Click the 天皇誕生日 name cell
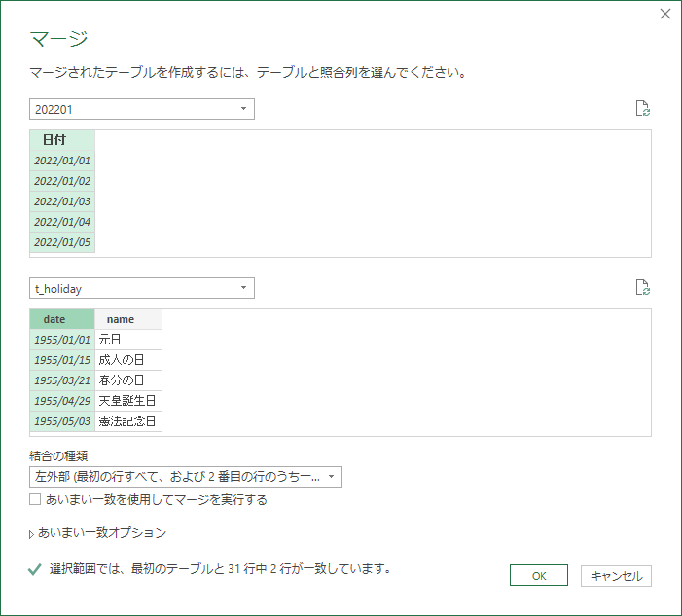 128,401
